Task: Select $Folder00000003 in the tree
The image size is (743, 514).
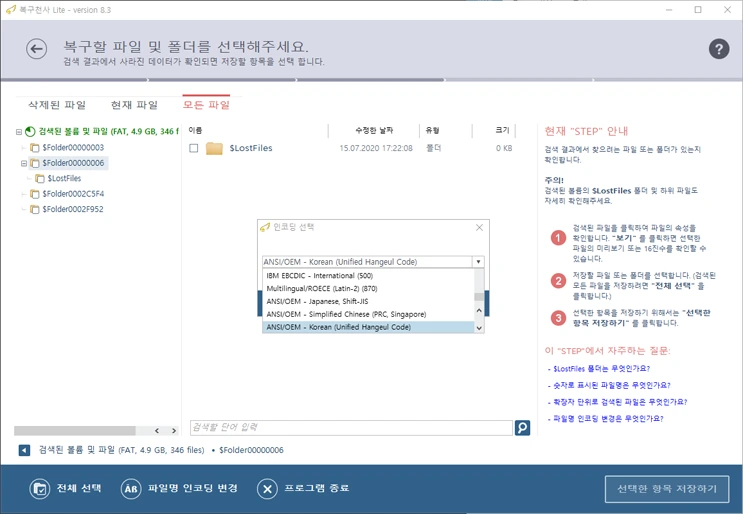Action: click(x=73, y=148)
